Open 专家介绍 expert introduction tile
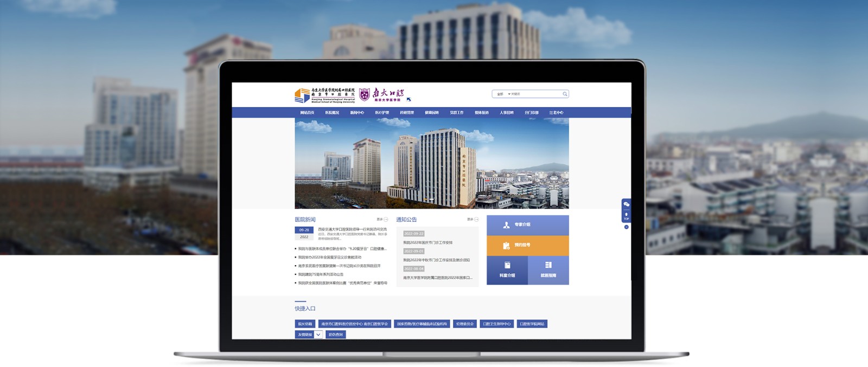The image size is (868, 367). (527, 225)
